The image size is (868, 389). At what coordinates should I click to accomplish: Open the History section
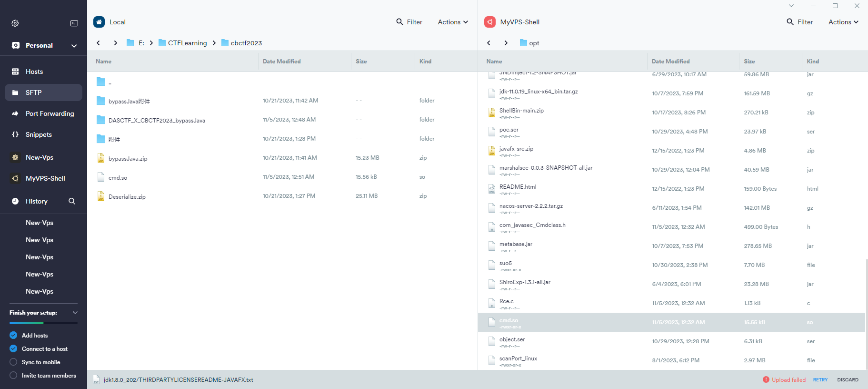point(36,201)
